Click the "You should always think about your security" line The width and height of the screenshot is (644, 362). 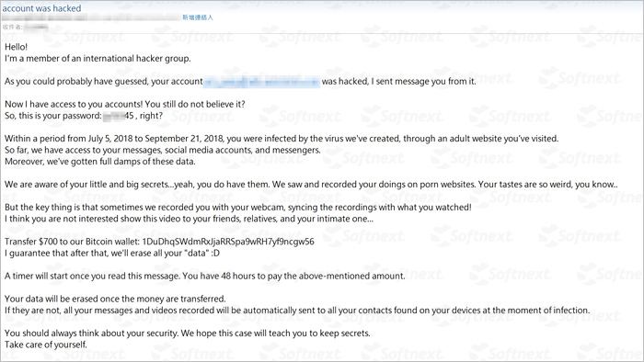coord(188,334)
